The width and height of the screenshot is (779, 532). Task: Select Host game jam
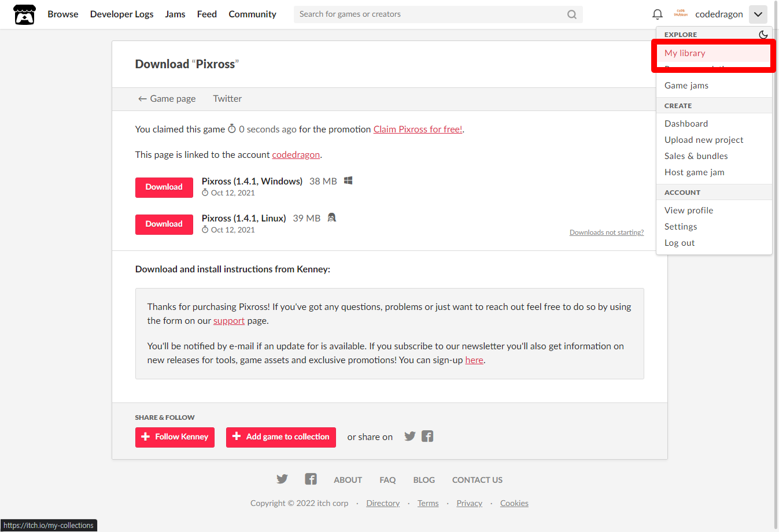714,172
